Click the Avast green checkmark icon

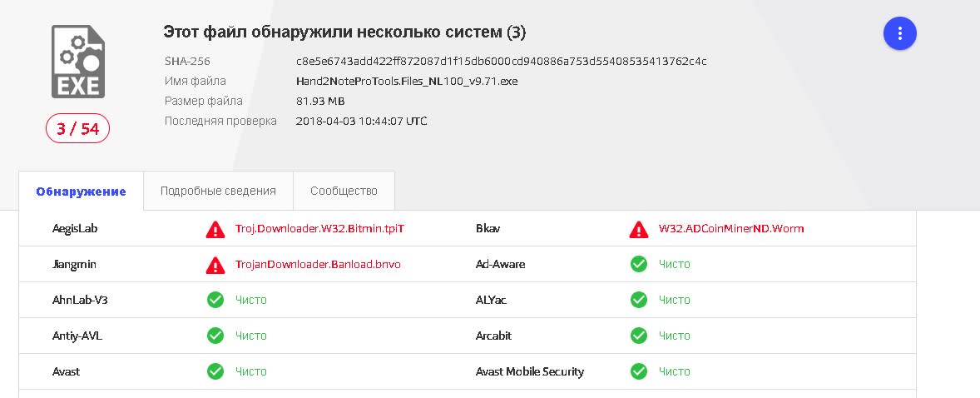click(x=215, y=371)
